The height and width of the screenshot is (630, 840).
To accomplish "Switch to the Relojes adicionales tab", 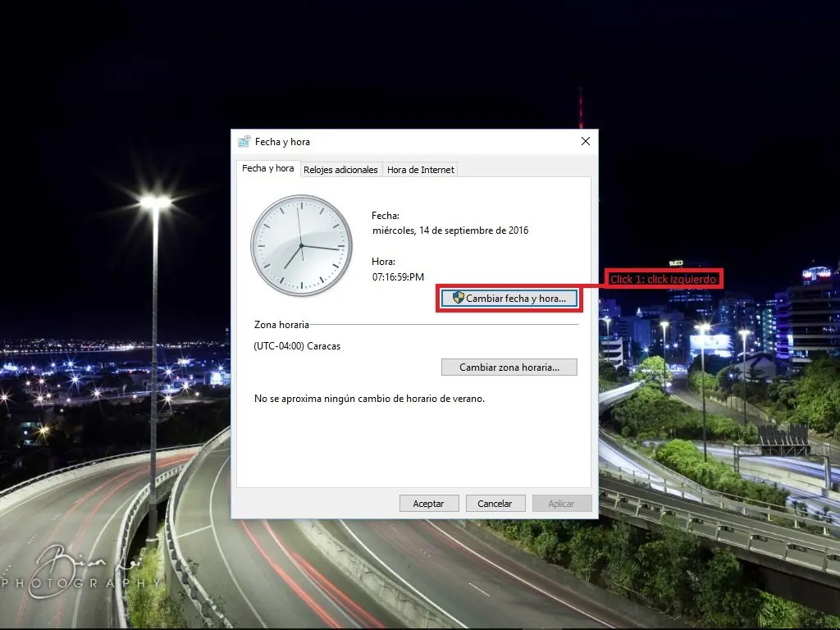I will pyautogui.click(x=340, y=170).
